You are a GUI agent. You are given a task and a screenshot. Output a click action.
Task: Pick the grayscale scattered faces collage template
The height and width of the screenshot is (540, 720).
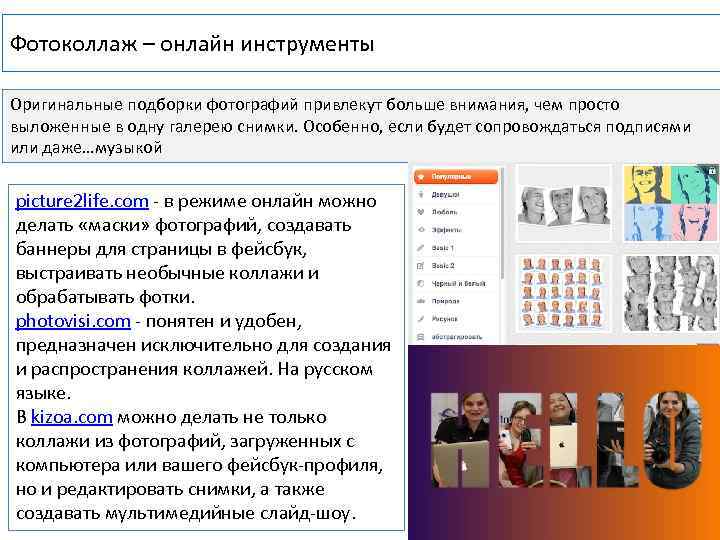click(670, 293)
